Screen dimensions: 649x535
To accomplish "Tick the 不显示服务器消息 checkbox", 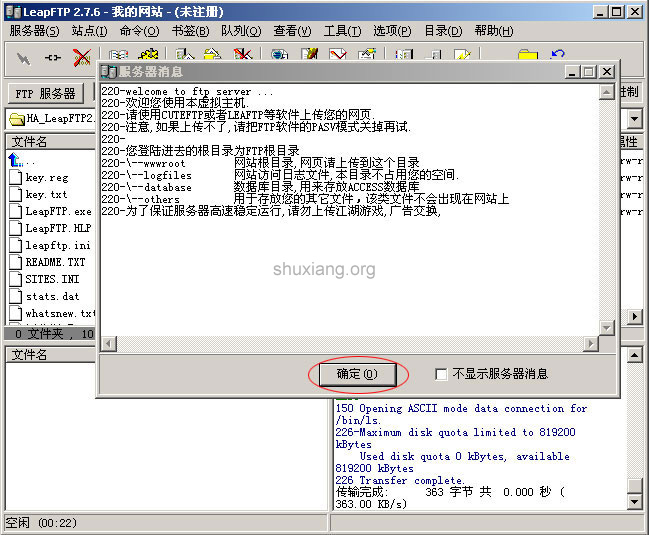I will (x=441, y=374).
